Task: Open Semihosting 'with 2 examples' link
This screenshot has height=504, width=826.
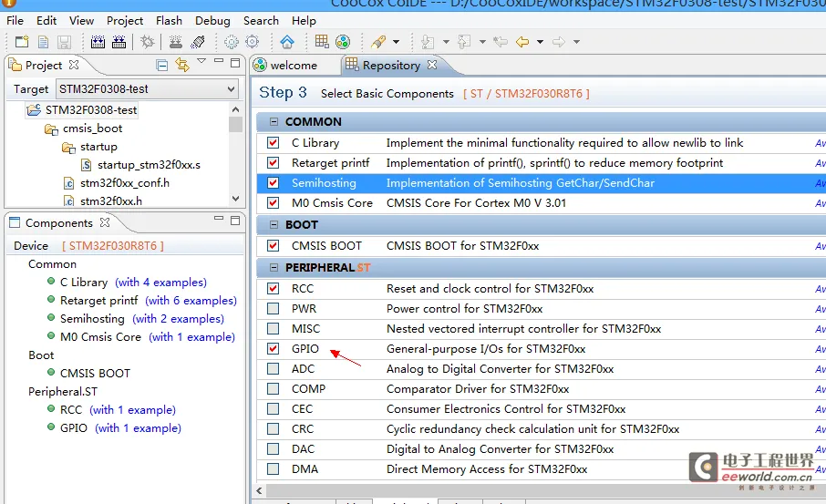Action: click(x=178, y=319)
